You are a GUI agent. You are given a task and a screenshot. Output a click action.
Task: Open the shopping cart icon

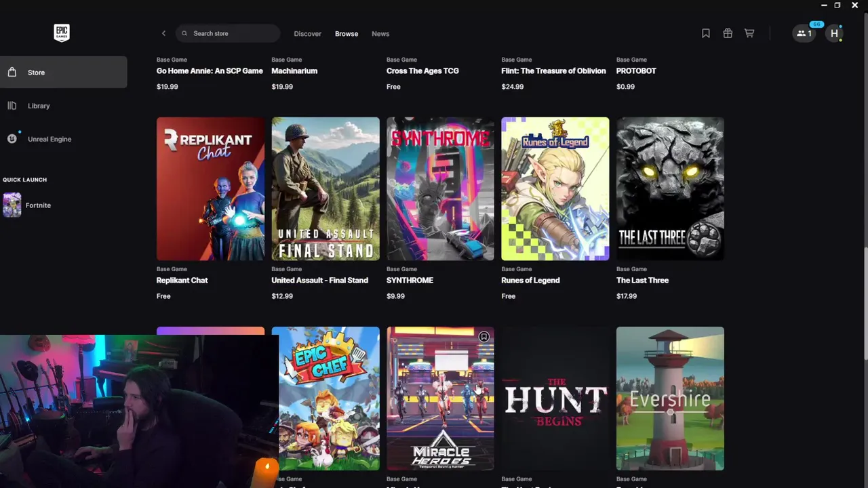tap(749, 33)
